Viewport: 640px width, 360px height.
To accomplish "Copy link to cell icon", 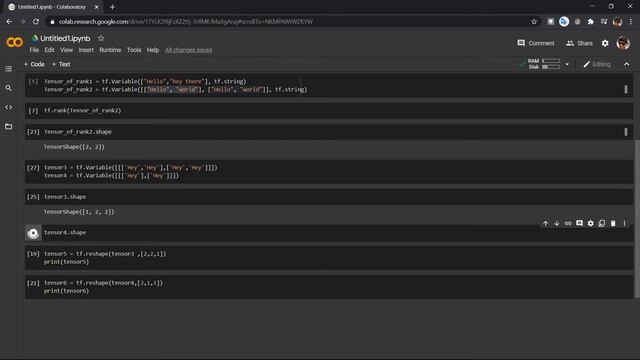I will pyautogui.click(x=568, y=223).
